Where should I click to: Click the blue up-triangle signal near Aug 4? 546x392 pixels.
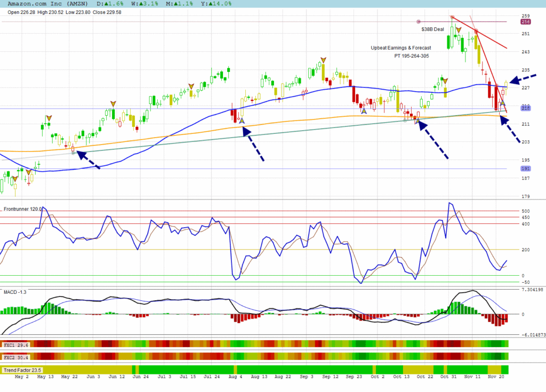(242, 121)
